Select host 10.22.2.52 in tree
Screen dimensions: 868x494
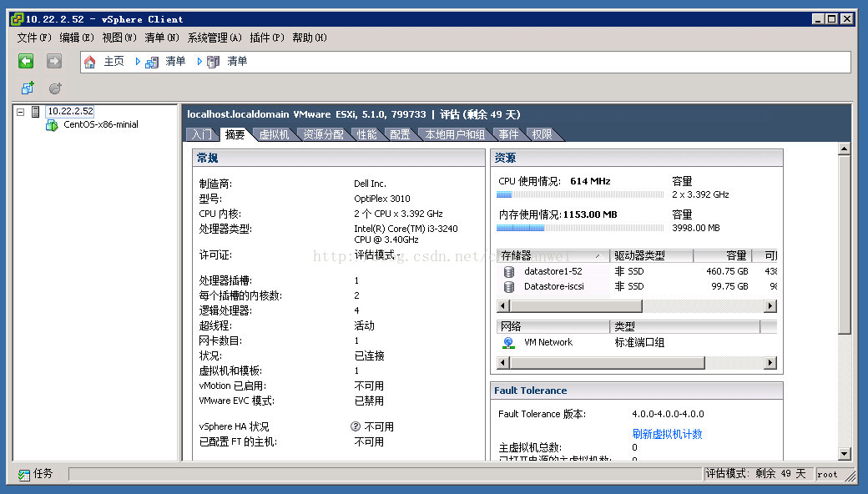coord(70,111)
